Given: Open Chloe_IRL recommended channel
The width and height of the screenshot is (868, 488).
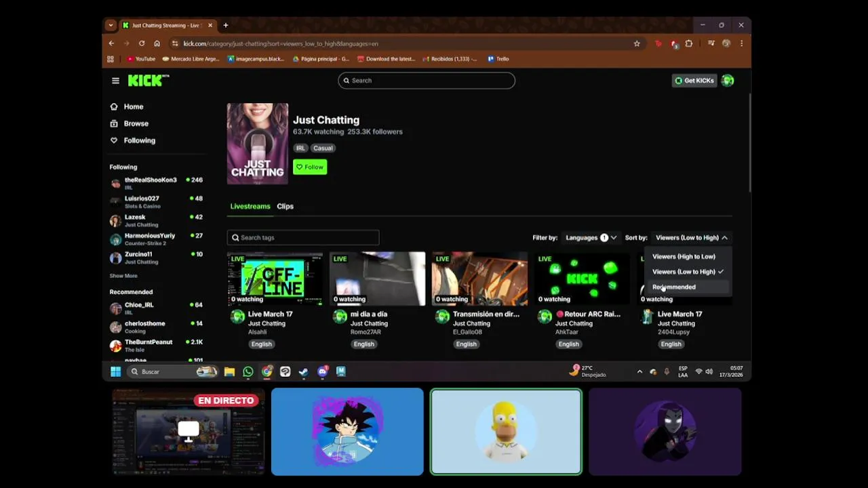Looking at the screenshot, I should click(157, 308).
